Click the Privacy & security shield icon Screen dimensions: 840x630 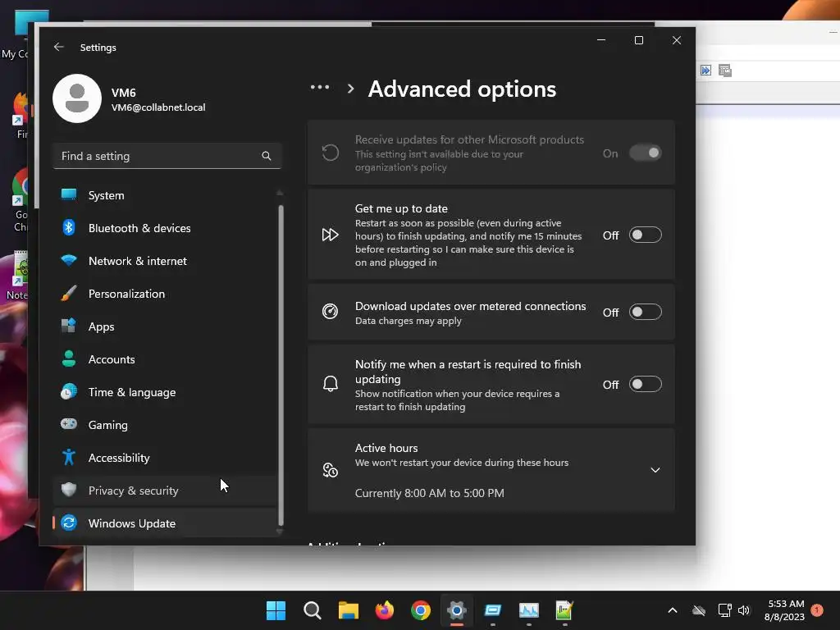69,490
